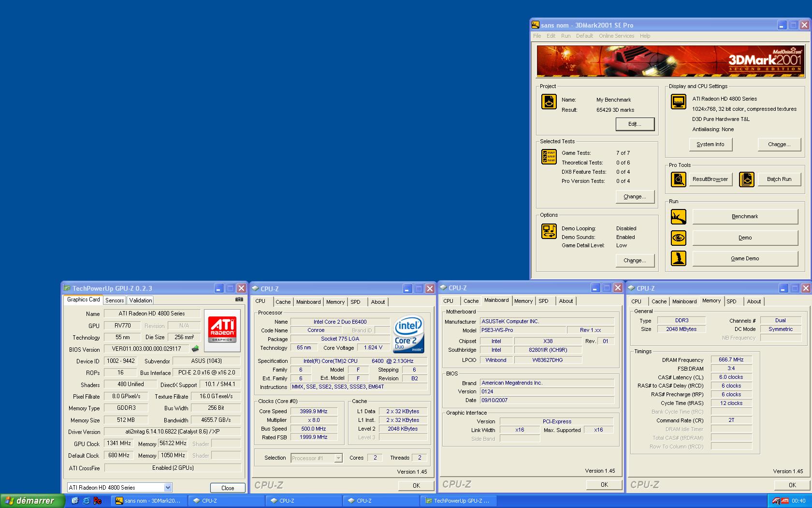Screen dimensions: 812x508
Task: Click Change... under Selected Tests
Action: click(635, 196)
